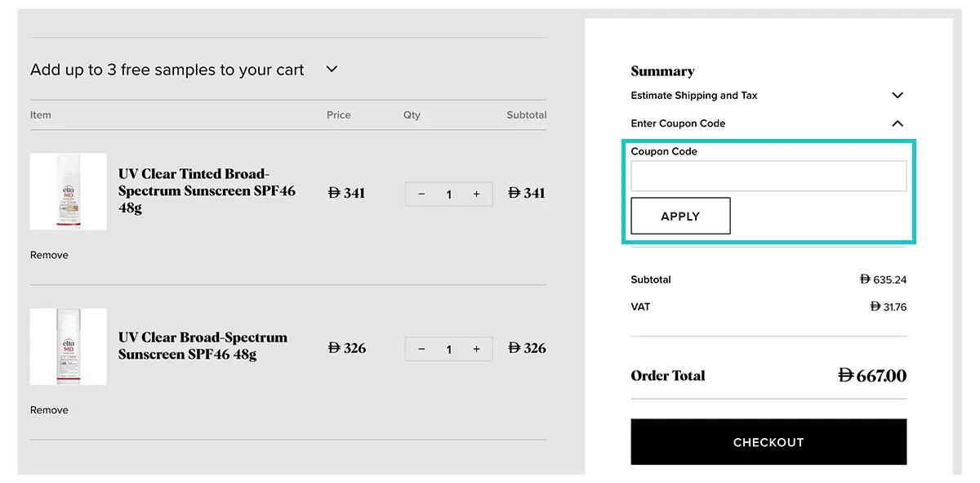The width and height of the screenshot is (980, 483).
Task: Click the Qty column header
Action: (412, 115)
